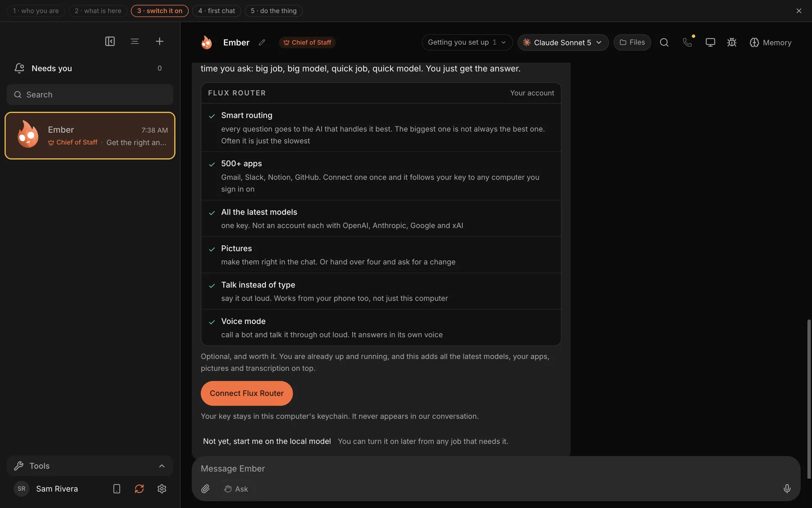Click the sync refresh icon near Sam Rivera
Image resolution: width=812 pixels, height=508 pixels.
point(139,489)
